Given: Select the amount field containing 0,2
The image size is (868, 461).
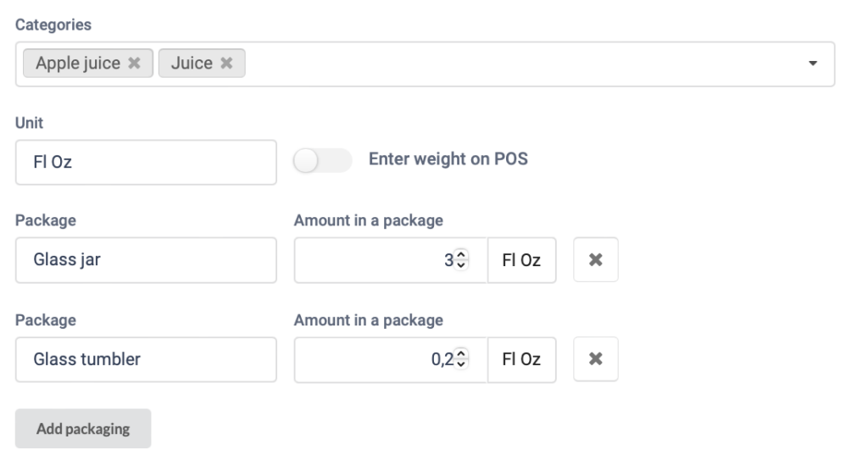Looking at the screenshot, I should pyautogui.click(x=391, y=359).
